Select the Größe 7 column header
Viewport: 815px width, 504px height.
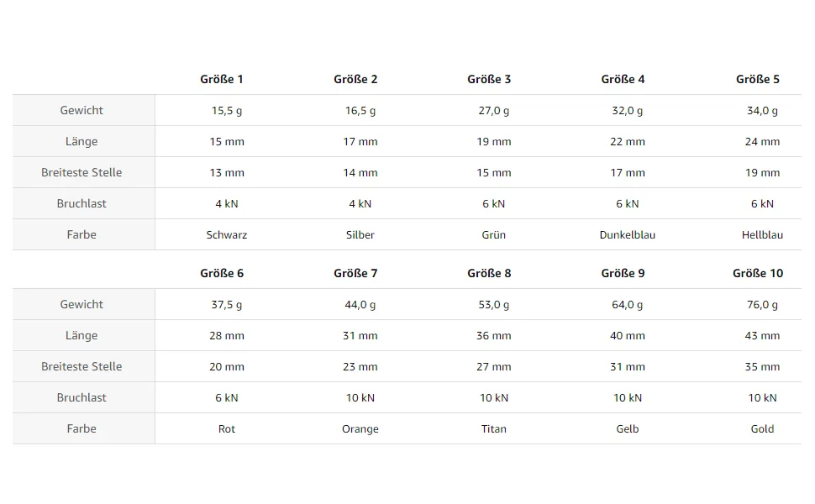[355, 273]
